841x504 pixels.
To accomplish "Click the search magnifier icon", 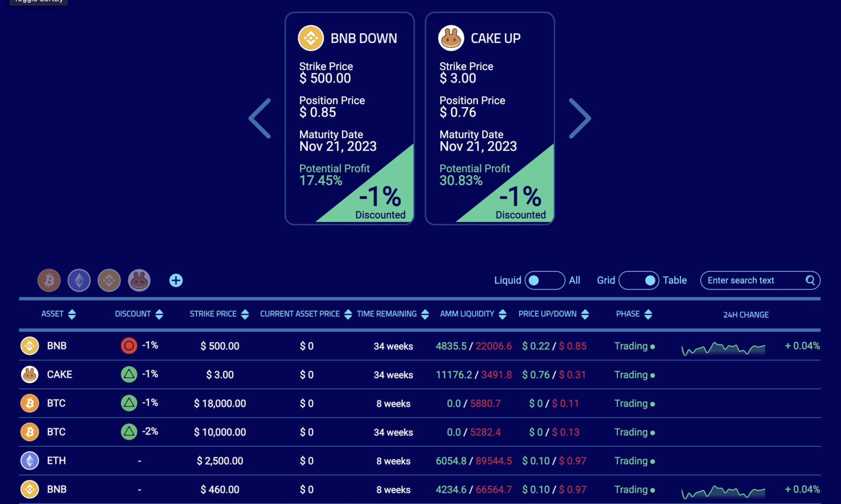I will click(x=810, y=280).
